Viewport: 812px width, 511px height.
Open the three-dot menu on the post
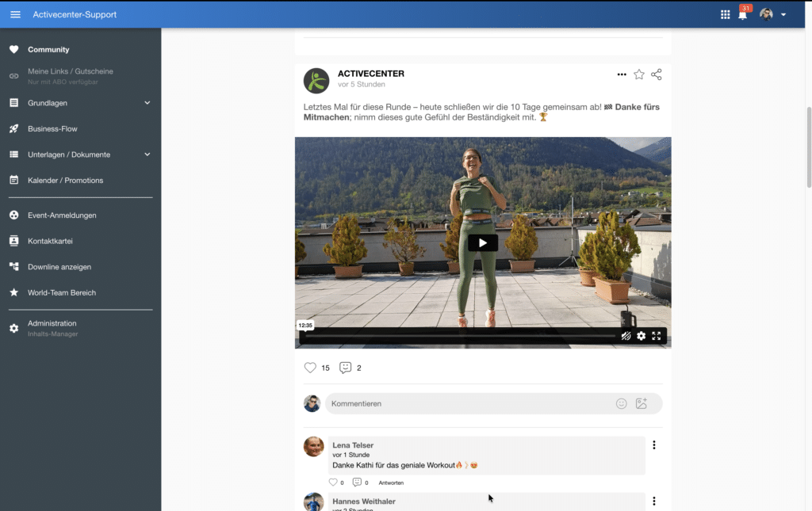point(621,74)
